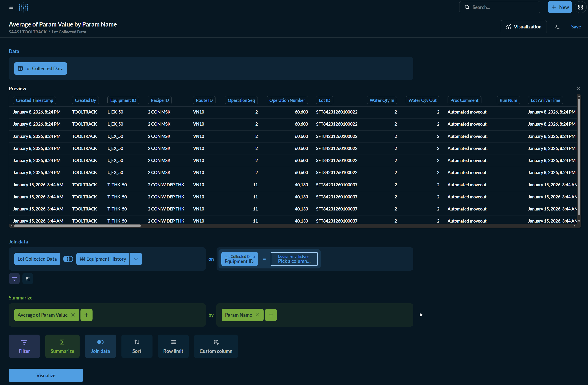
Task: Click the Visualize button
Action: (x=46, y=375)
